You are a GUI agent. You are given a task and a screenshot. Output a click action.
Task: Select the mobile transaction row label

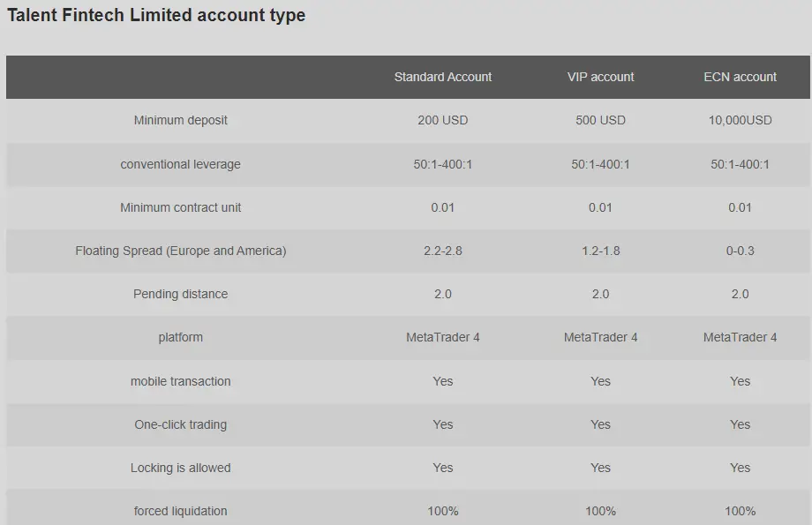(181, 381)
